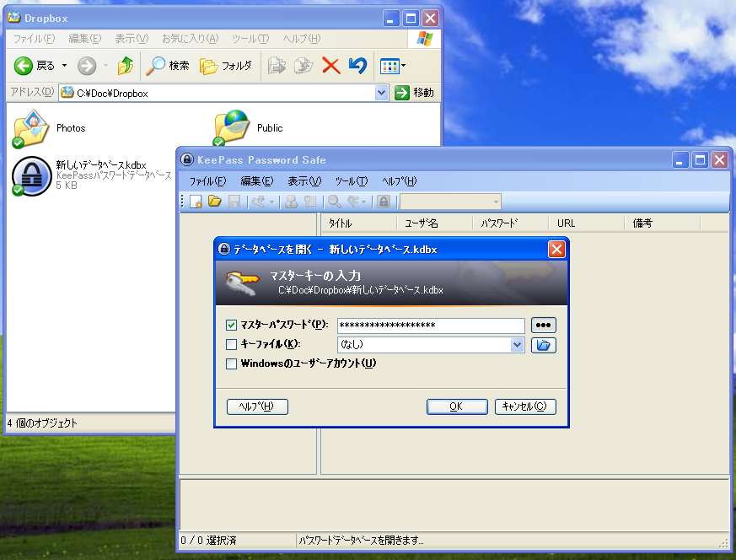Open the KeePass quick search combo box
This screenshot has width=736, height=560.
(x=450, y=202)
